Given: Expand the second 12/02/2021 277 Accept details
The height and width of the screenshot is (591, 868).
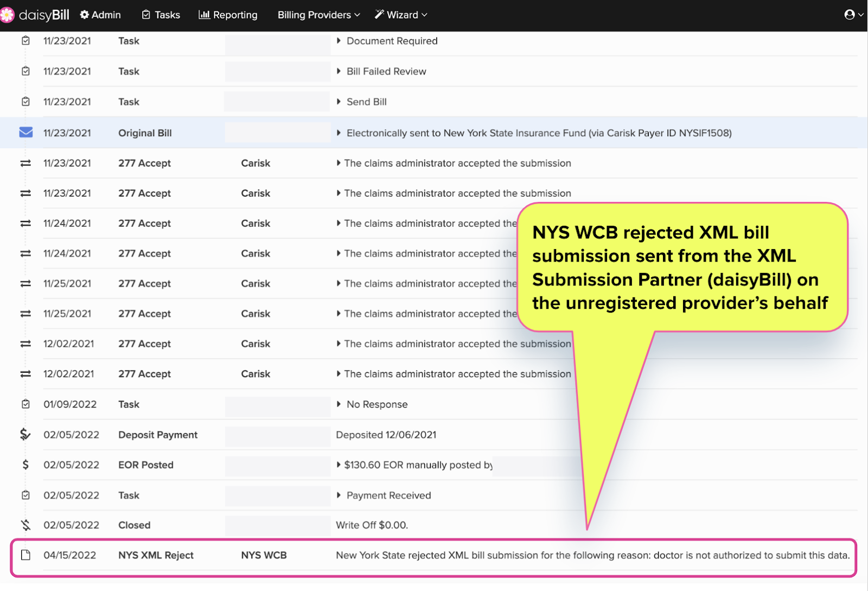Looking at the screenshot, I should pyautogui.click(x=339, y=374).
